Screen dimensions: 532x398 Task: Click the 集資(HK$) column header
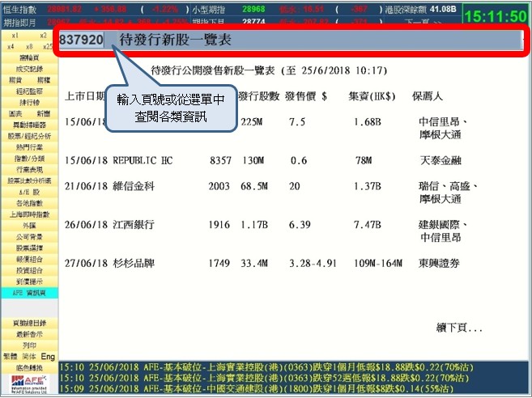[x=372, y=96]
